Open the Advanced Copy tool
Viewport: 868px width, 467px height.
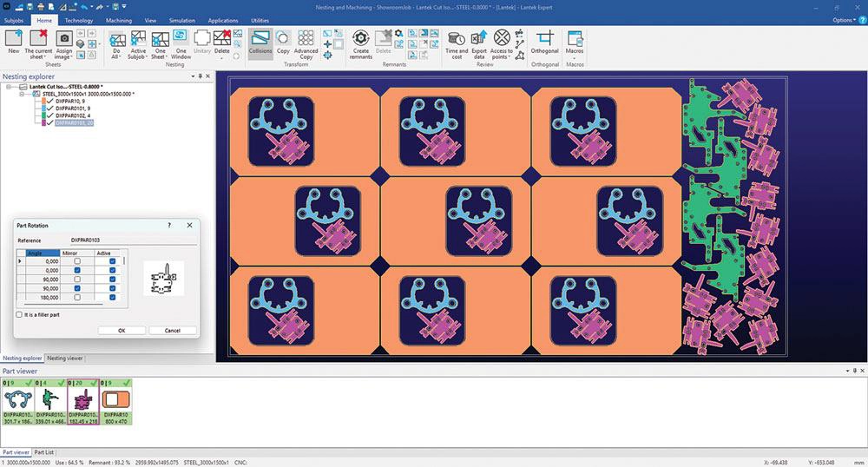point(306,38)
